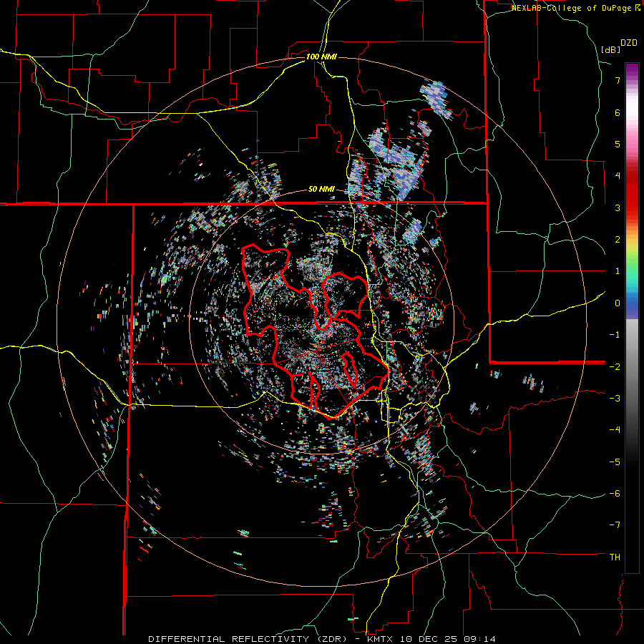Click the -5 value on the scale

(x=615, y=462)
